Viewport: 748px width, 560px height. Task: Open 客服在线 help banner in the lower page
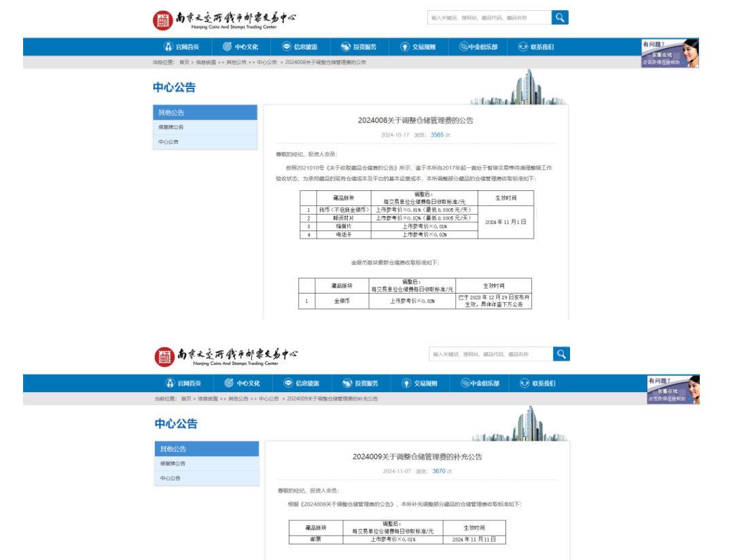(x=673, y=389)
